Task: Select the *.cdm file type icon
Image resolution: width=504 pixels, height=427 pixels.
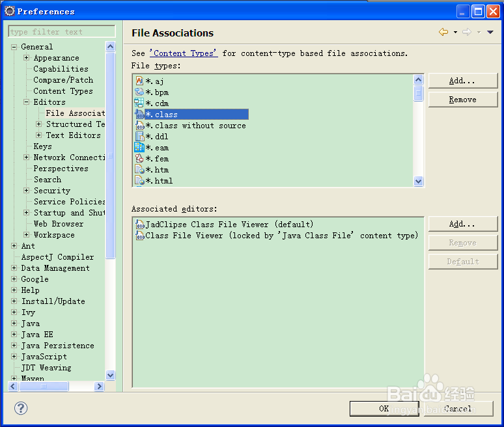Action: click(139, 103)
